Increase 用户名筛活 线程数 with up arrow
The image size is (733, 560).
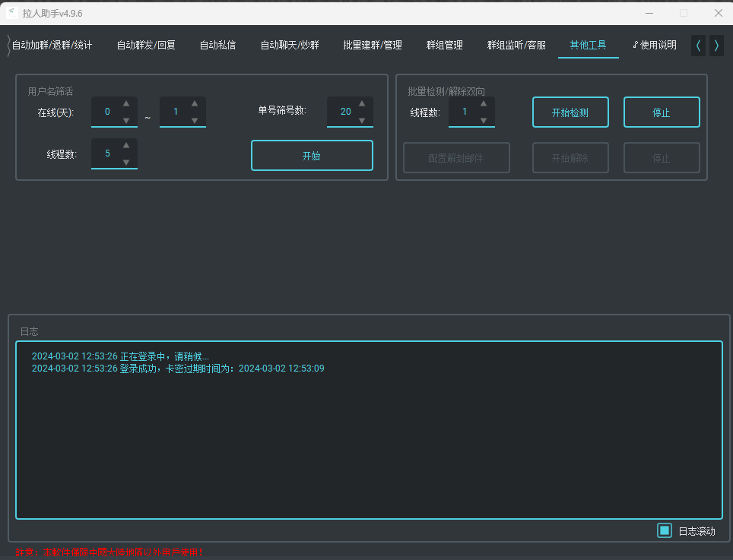[x=125, y=145]
